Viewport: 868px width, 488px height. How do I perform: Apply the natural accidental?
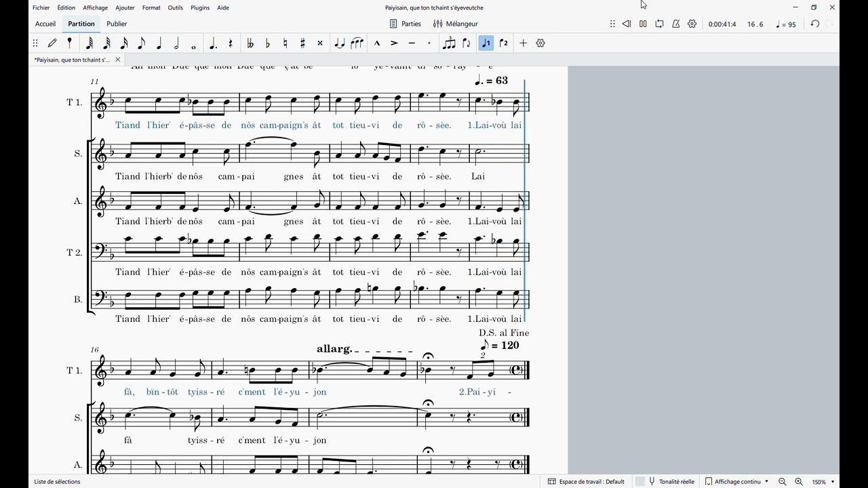[285, 43]
